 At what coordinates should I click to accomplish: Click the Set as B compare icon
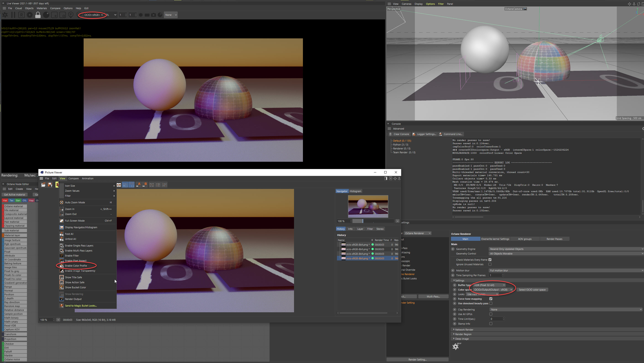click(145, 185)
